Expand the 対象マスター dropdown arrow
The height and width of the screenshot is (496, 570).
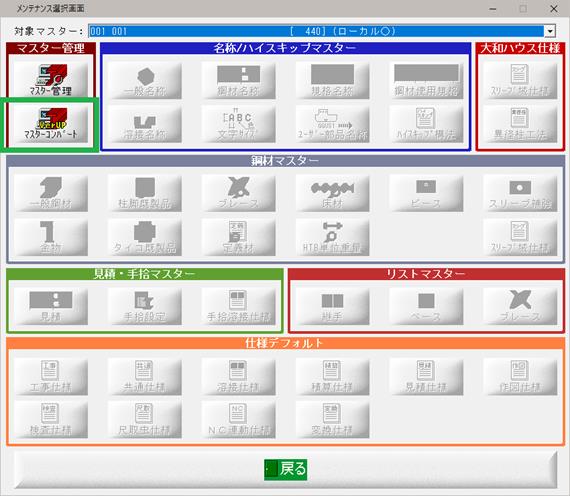tap(550, 31)
